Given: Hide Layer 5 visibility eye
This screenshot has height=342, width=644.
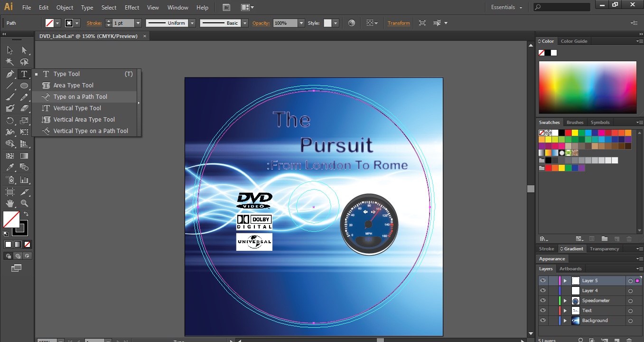Looking at the screenshot, I should (x=543, y=281).
